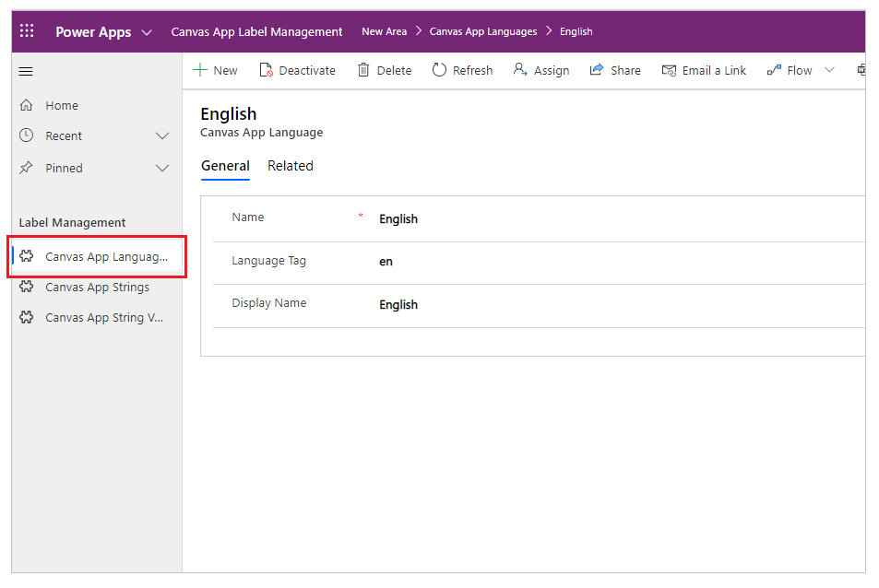The width and height of the screenshot is (879, 588).
Task: Expand the Recent section chevron
Action: click(162, 136)
